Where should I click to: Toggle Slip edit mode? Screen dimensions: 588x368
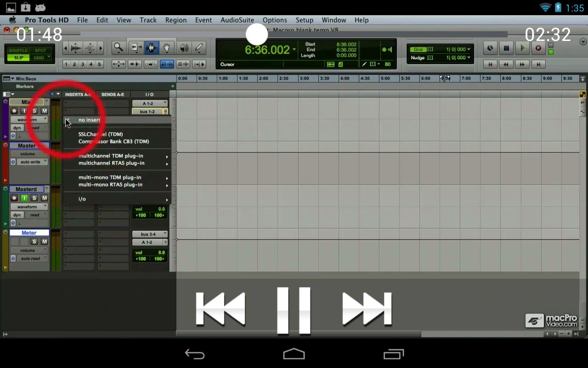pyautogui.click(x=18, y=57)
